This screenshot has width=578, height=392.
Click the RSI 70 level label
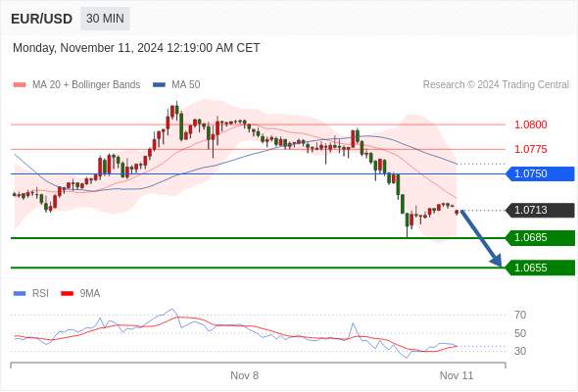(x=520, y=315)
